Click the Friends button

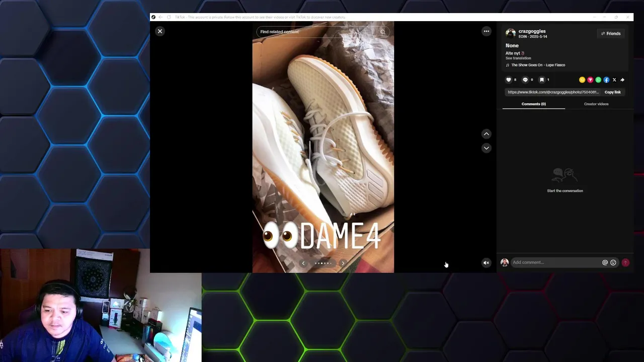point(611,34)
